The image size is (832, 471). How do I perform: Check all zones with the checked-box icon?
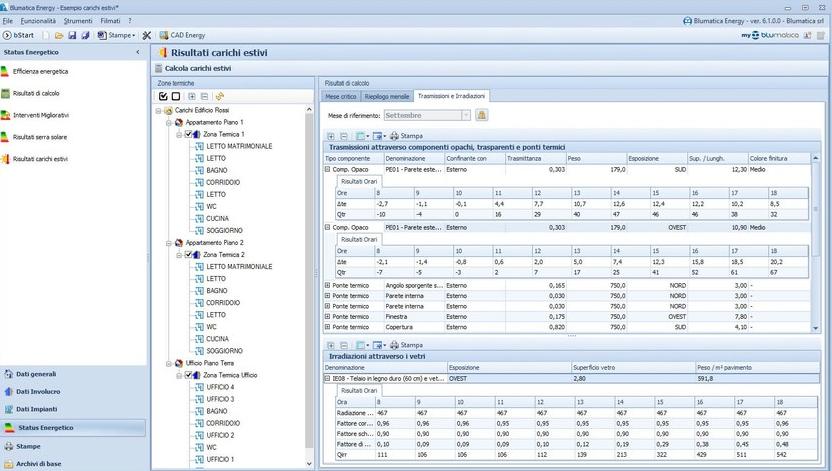point(163,96)
